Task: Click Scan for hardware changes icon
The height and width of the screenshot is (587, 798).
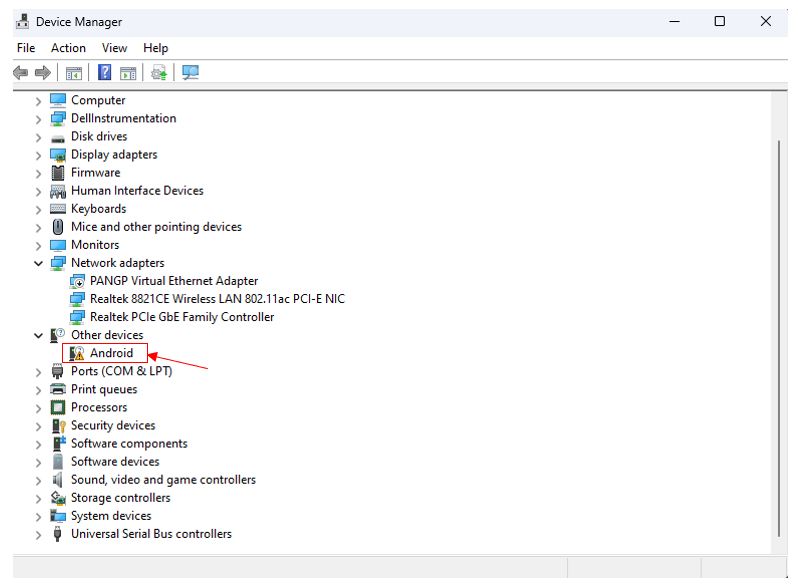Action: tap(190, 73)
